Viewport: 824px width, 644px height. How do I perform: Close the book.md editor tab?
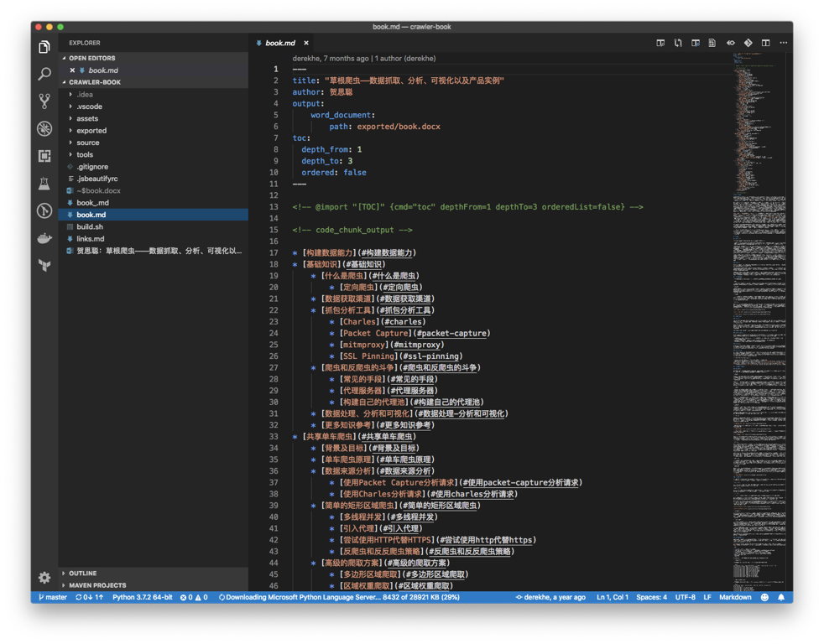point(306,43)
